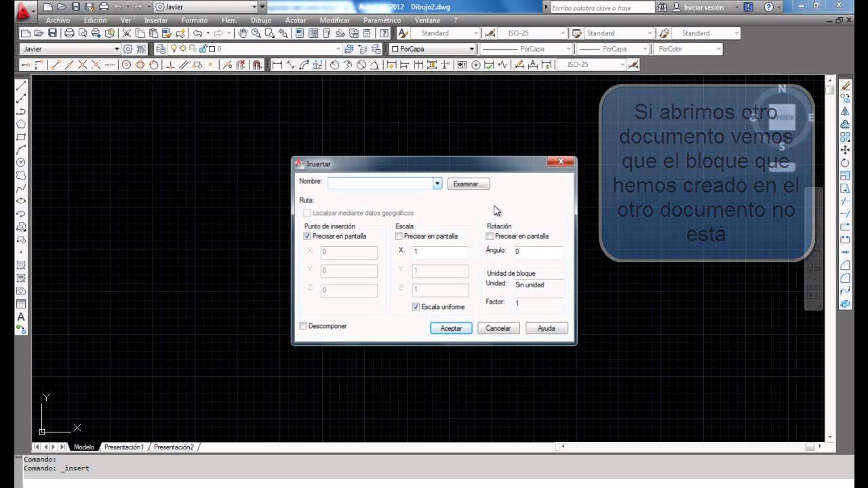
Task: Select the Polygon draw tool
Action: coord(21,124)
